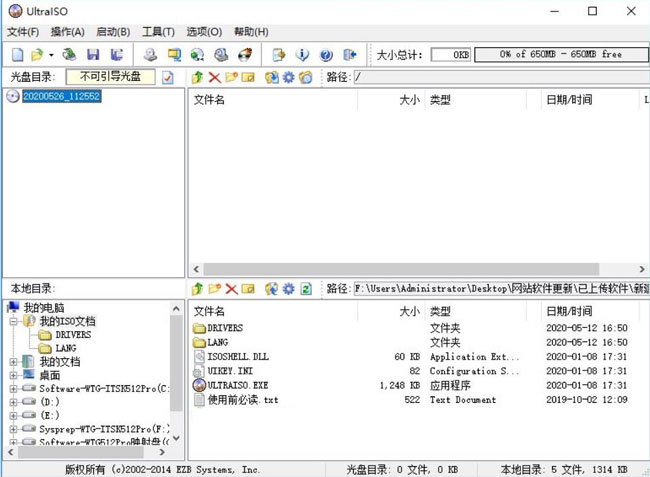Open the 帮助(H) menu
The width and height of the screenshot is (650, 477).
click(x=251, y=32)
